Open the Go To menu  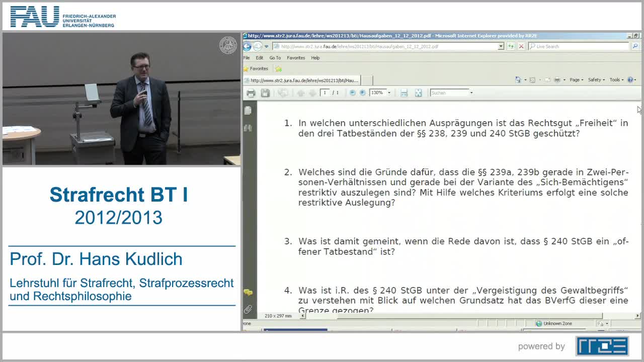coord(275,58)
